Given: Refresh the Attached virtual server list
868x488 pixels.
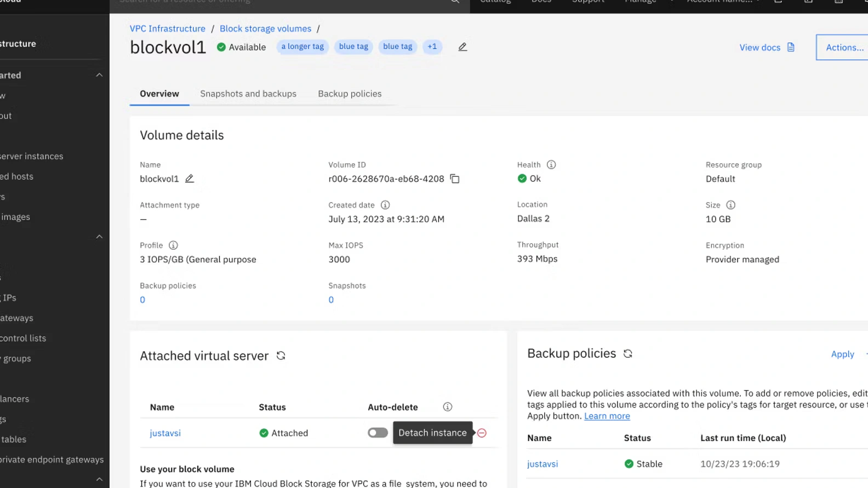Looking at the screenshot, I should pos(281,356).
